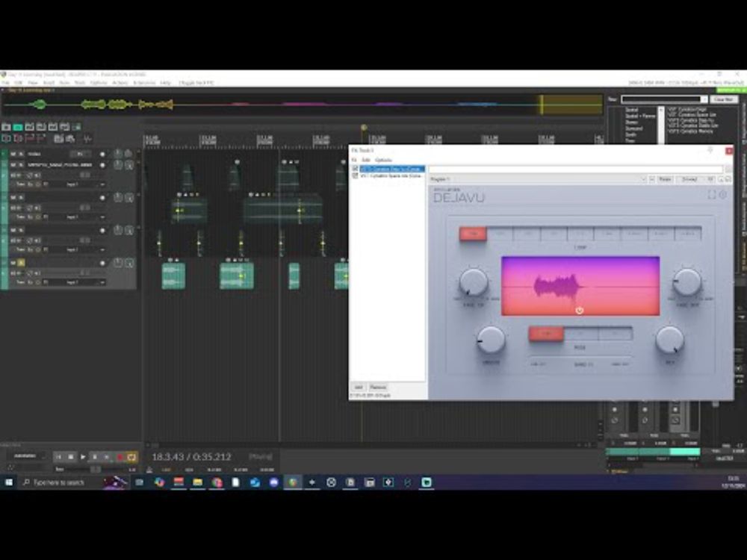
Task: Click the Dejavu Fade Out knob
Action: (686, 282)
